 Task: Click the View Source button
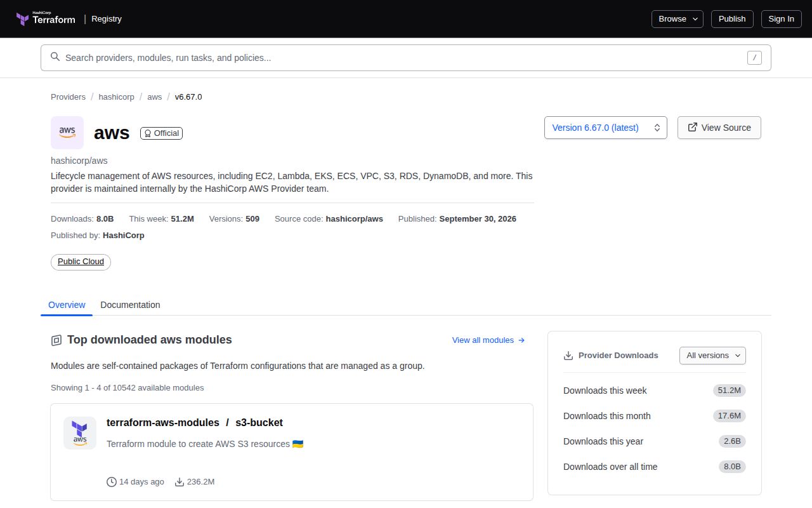[x=719, y=128]
